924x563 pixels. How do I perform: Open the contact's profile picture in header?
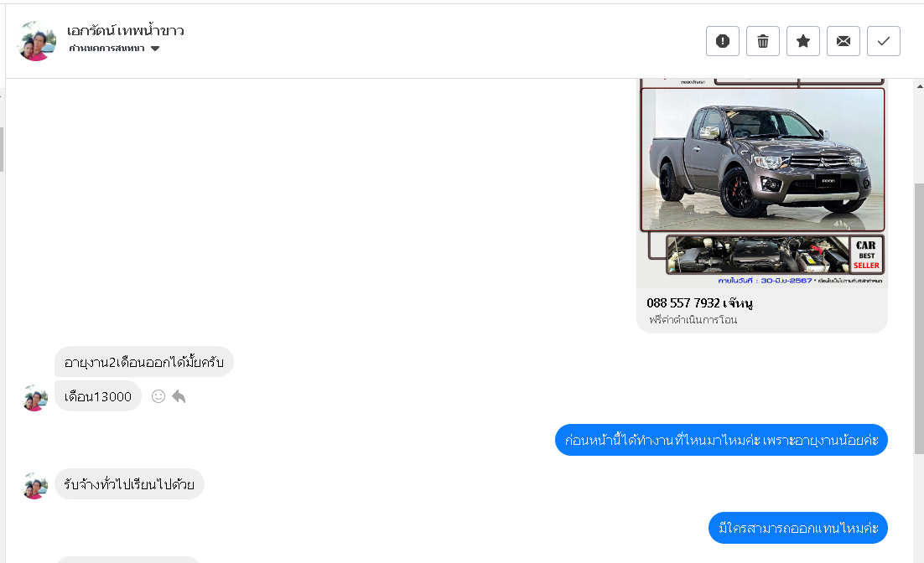click(x=37, y=41)
